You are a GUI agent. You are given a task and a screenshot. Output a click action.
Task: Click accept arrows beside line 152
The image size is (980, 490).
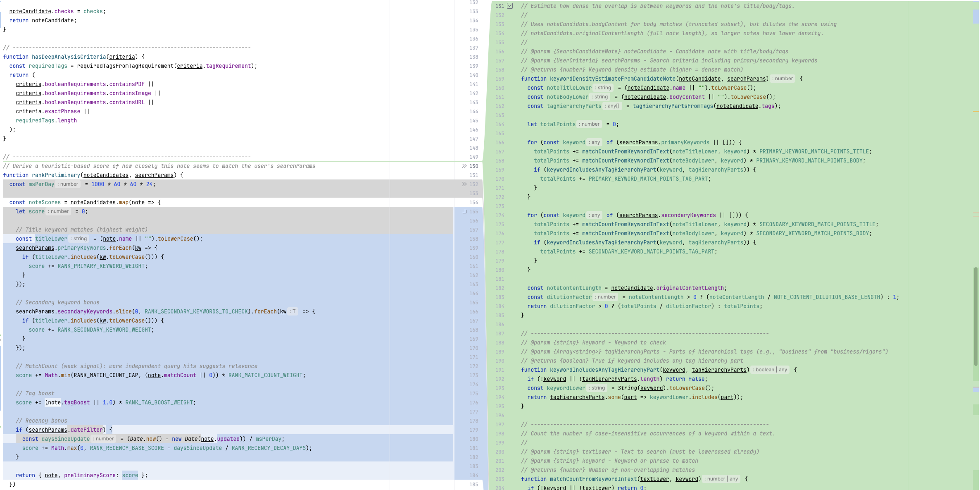pos(464,184)
